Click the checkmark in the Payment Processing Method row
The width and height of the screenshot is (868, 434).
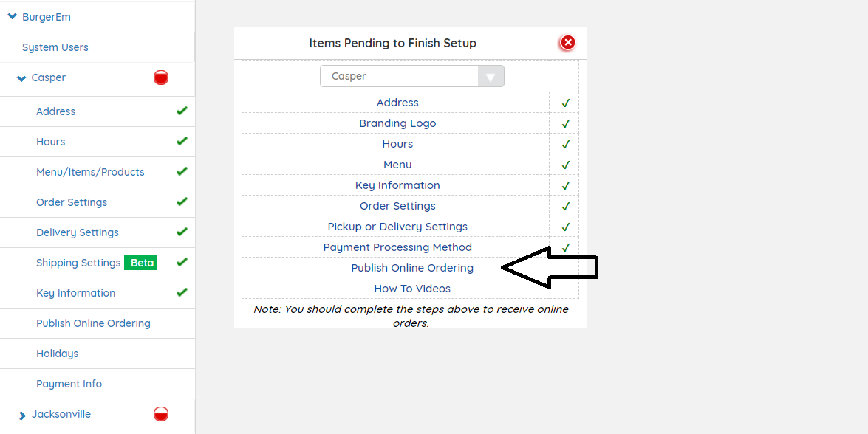tap(566, 247)
